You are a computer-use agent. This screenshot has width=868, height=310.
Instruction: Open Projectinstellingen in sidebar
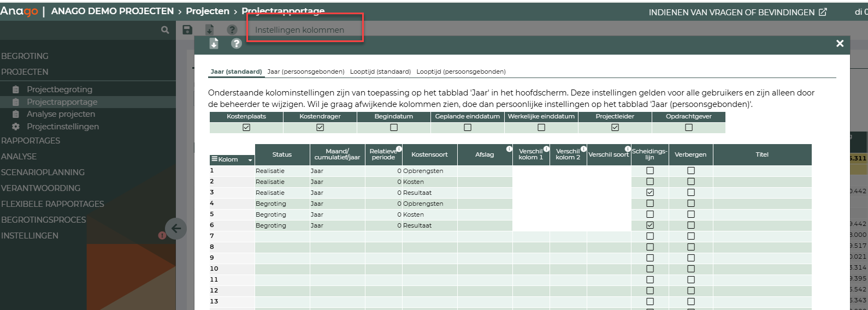point(63,127)
